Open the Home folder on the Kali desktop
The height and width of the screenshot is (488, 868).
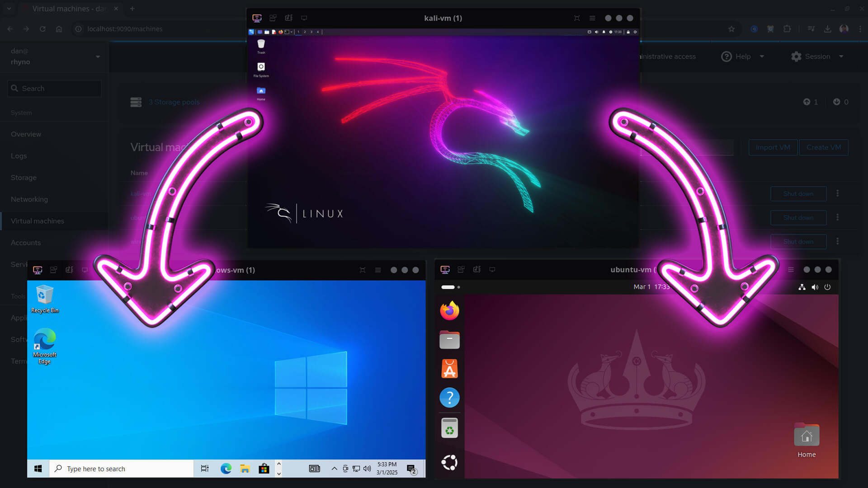point(261,93)
